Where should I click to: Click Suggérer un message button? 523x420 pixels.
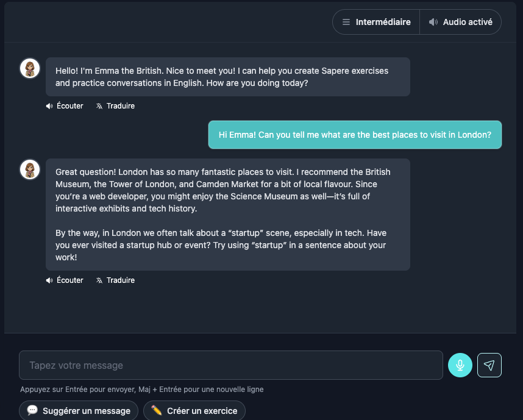79,411
